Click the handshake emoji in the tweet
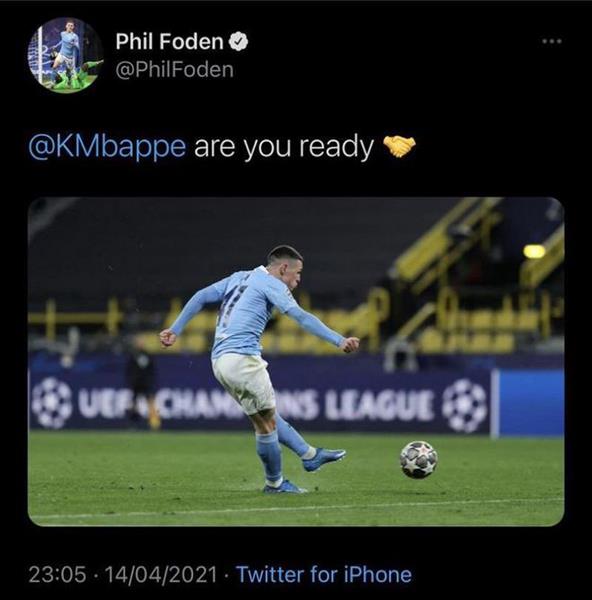 [x=399, y=146]
